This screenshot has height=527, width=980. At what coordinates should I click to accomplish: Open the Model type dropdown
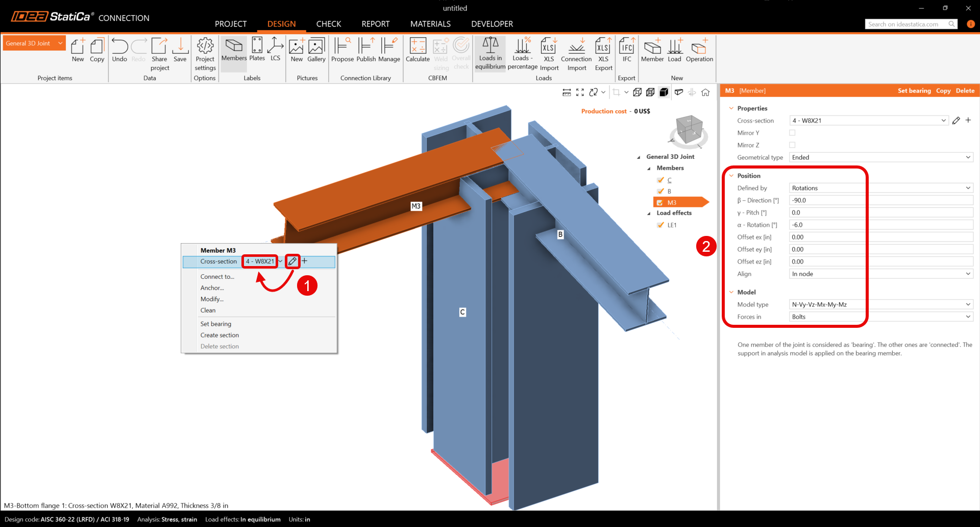[880, 304]
